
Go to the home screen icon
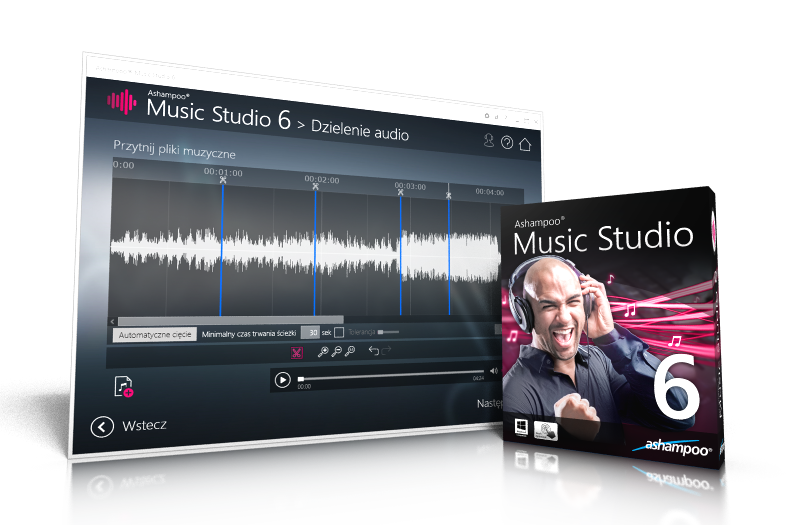tap(525, 144)
